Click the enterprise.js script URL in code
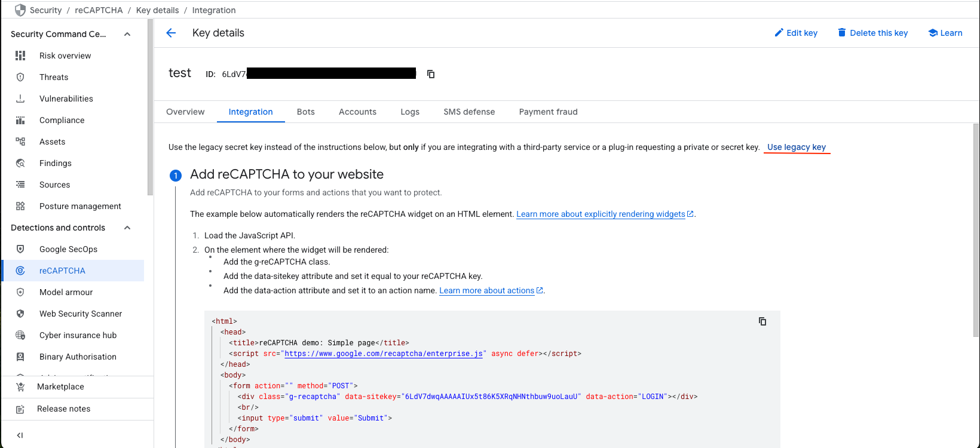 [x=384, y=354]
